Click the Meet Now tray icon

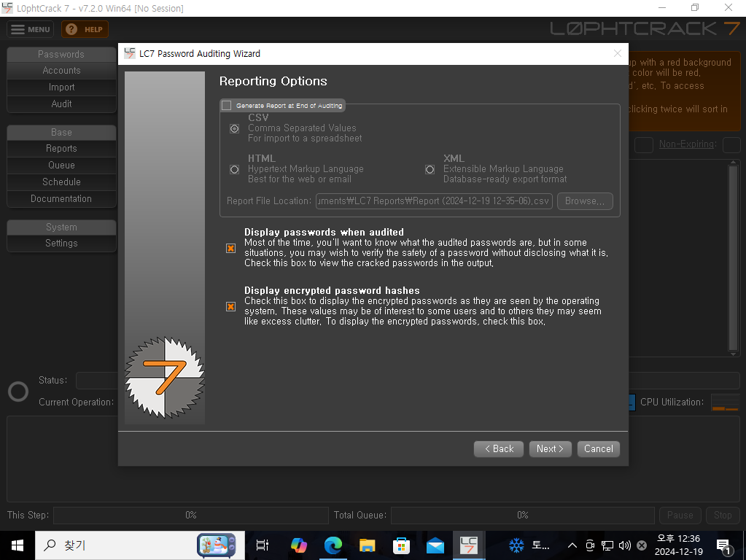(590, 545)
